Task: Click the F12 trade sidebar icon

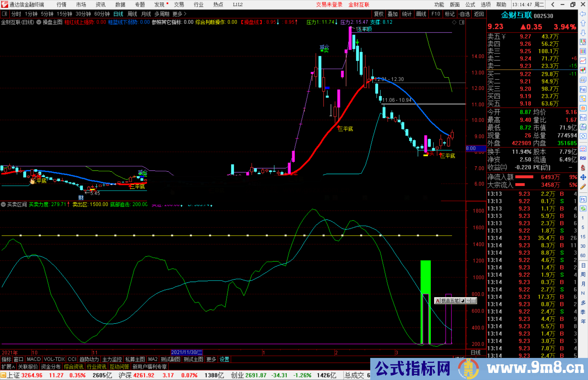Action: [x=583, y=118]
